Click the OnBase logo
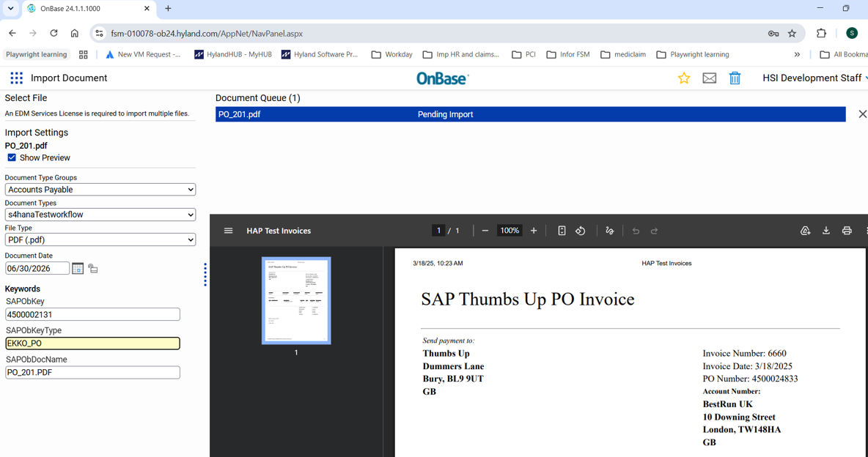The image size is (868, 457). [442, 78]
